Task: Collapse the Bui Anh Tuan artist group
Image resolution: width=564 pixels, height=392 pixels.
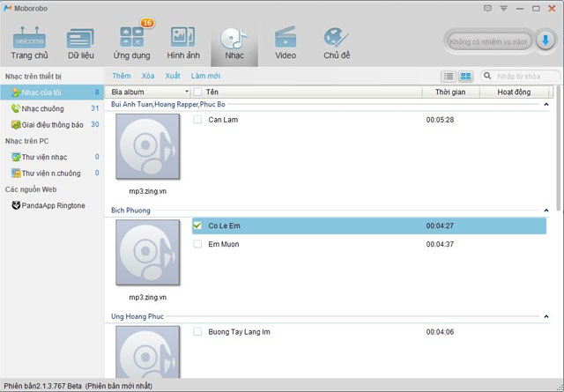Action: tap(546, 104)
